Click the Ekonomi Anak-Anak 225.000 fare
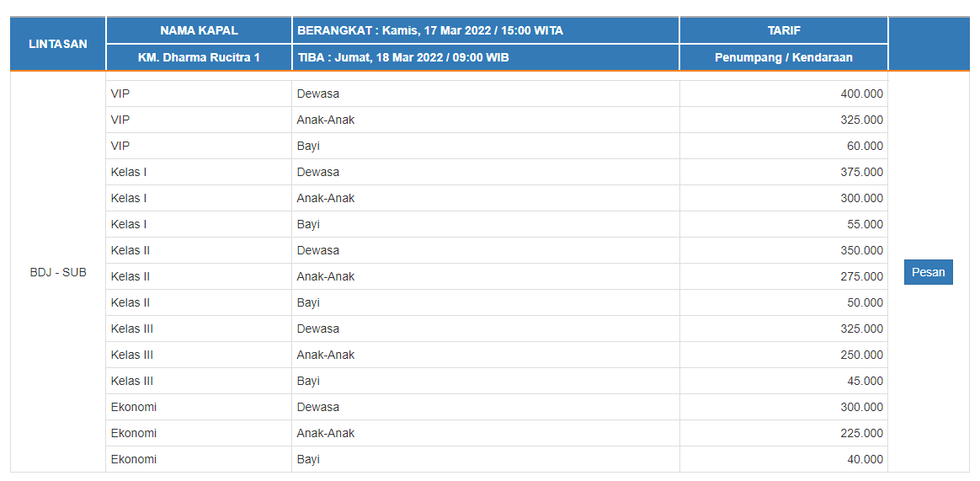This screenshot has height=481, width=980. click(861, 433)
